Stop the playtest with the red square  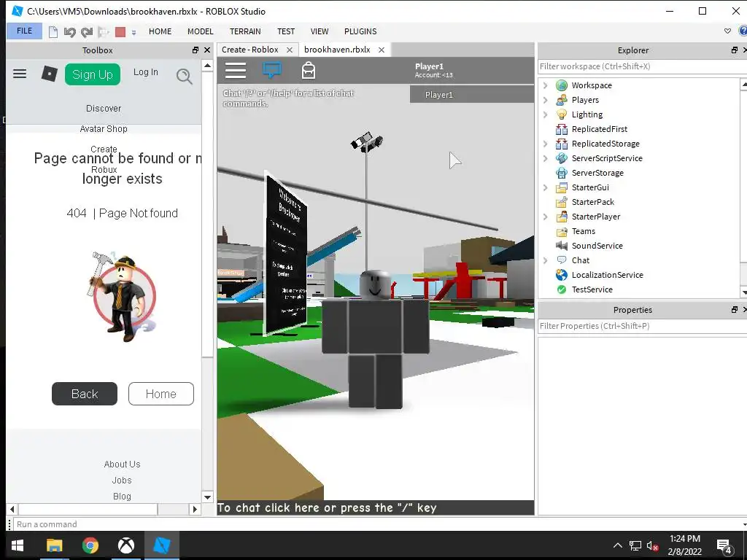pos(120,32)
